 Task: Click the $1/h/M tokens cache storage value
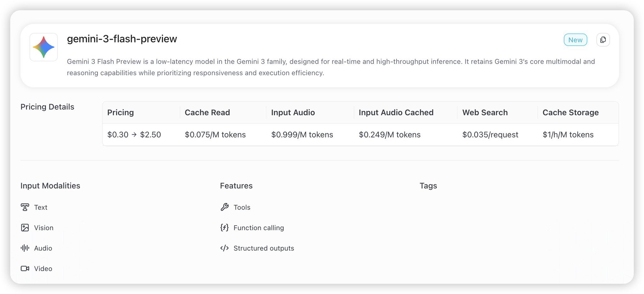[x=568, y=135]
